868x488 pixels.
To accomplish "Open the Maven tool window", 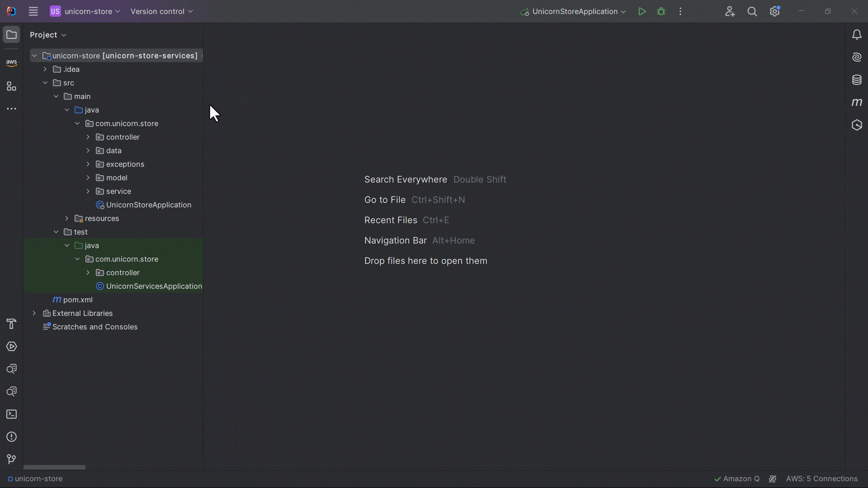I will (857, 103).
